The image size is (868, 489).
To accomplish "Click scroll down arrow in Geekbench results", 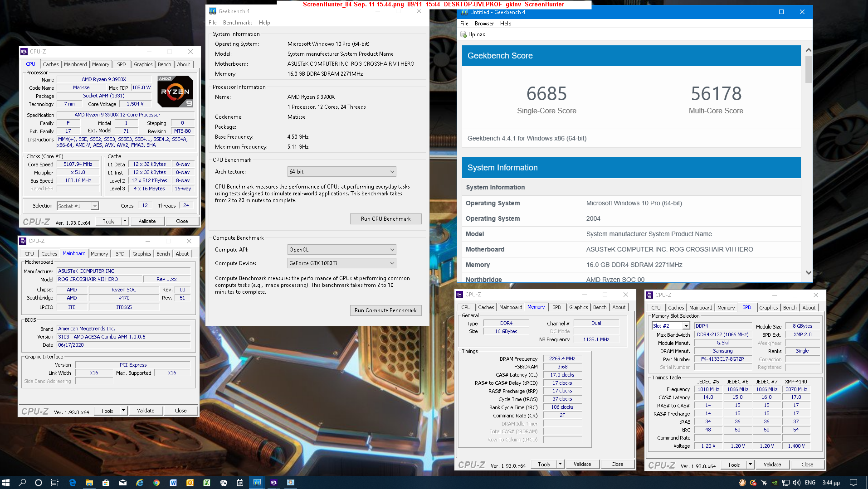I will point(809,272).
